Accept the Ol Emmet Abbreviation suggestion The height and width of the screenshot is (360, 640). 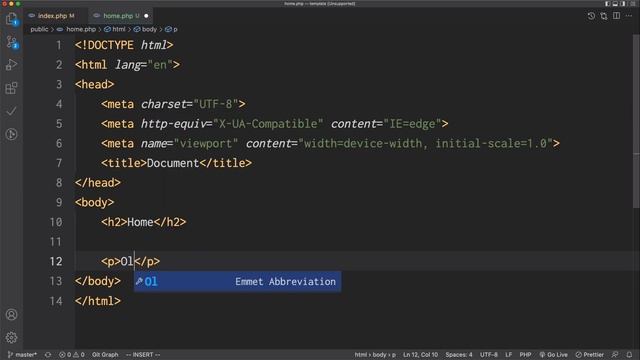238,282
